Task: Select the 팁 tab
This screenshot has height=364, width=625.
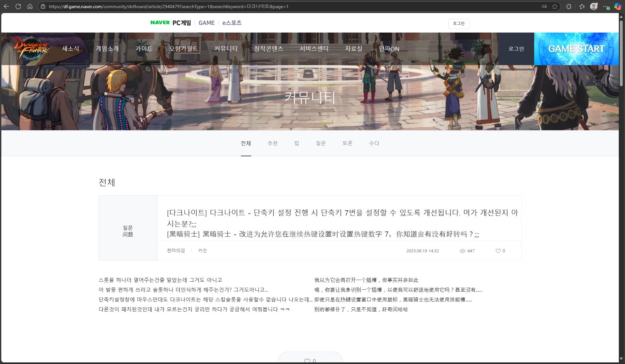Action: pyautogui.click(x=297, y=143)
